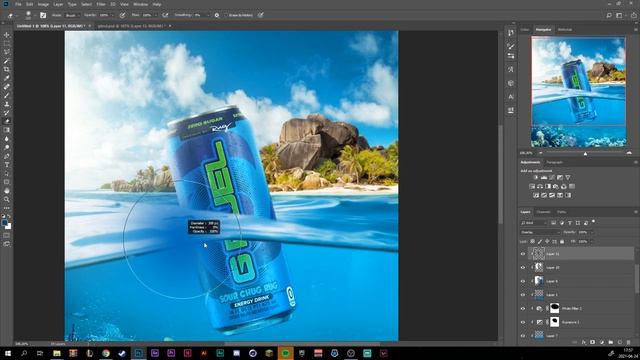Viewport: 640px width, 360px height.
Task: Select the Lasso tool
Action: coord(7,52)
